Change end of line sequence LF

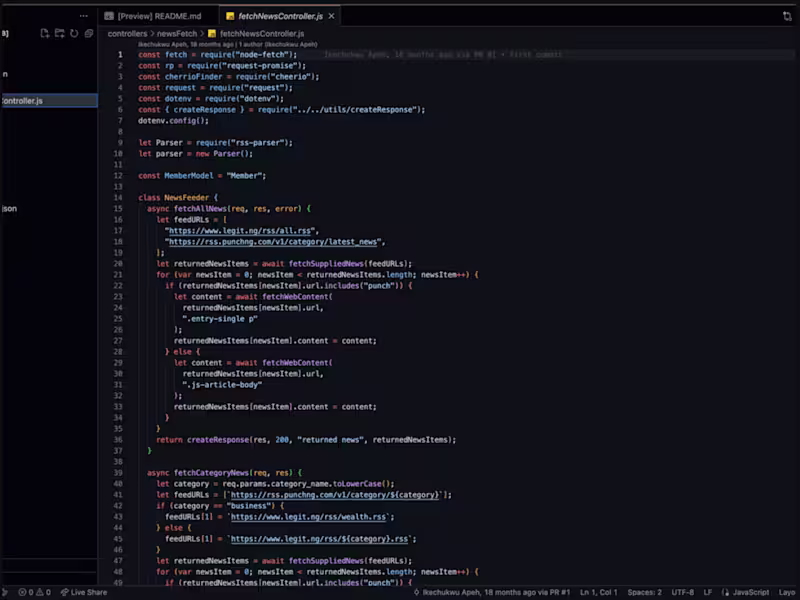click(x=708, y=592)
